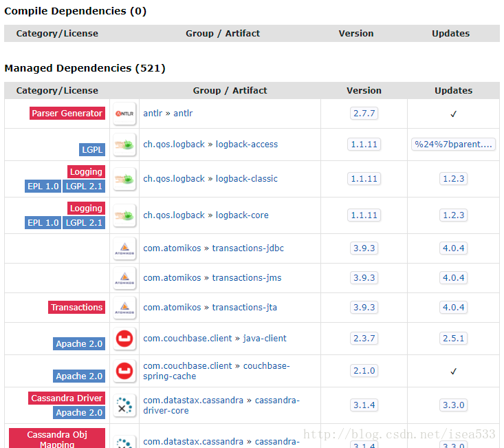
Task: Click the Transactions category tag
Action: coord(76,308)
